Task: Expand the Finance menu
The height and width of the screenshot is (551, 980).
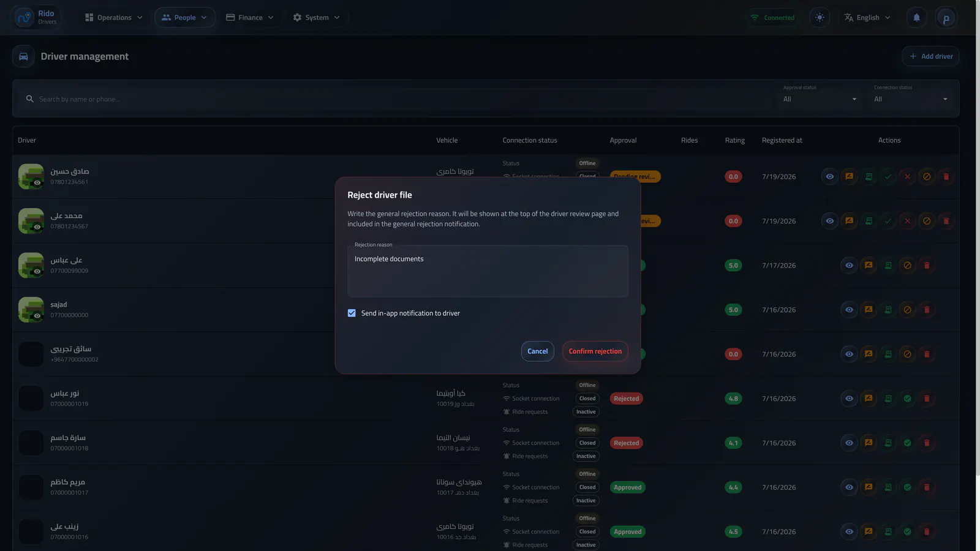Action: [250, 18]
